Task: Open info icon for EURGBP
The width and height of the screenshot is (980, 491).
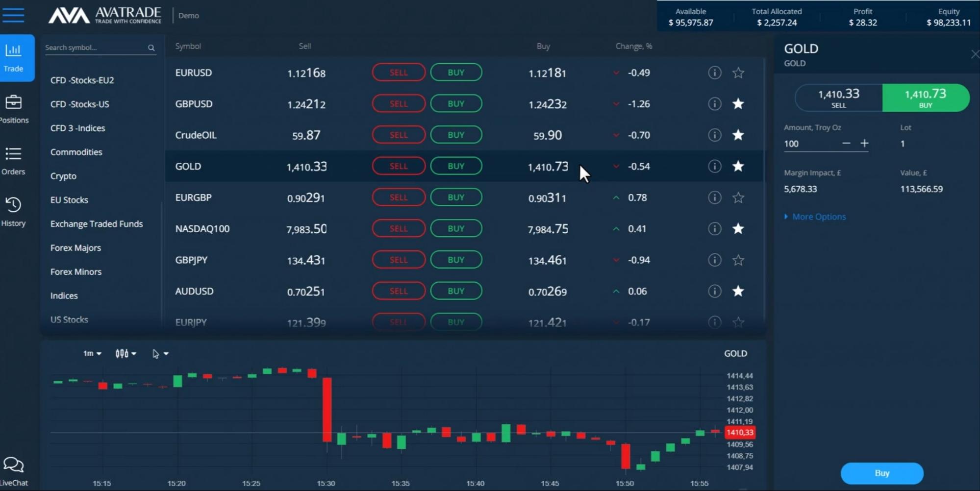Action: pos(715,197)
